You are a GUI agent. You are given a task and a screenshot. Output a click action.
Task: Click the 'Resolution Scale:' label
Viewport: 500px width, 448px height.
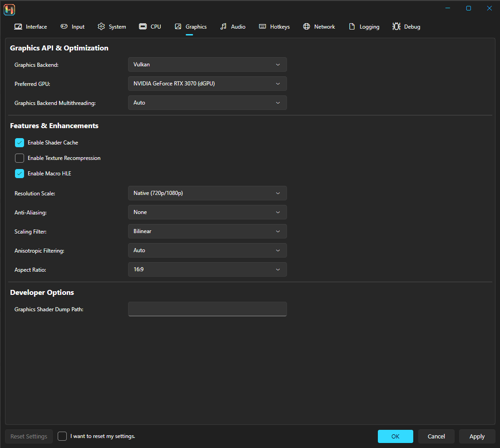click(35, 194)
